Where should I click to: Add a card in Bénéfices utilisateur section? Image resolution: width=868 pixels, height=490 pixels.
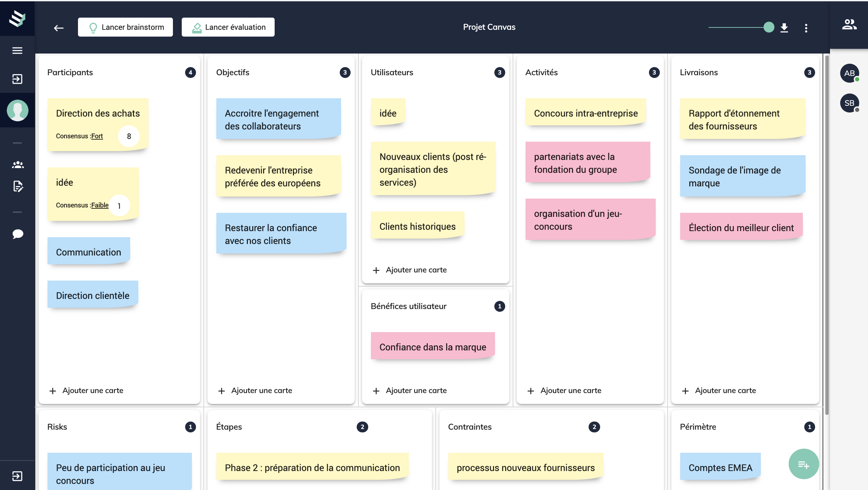[410, 391]
